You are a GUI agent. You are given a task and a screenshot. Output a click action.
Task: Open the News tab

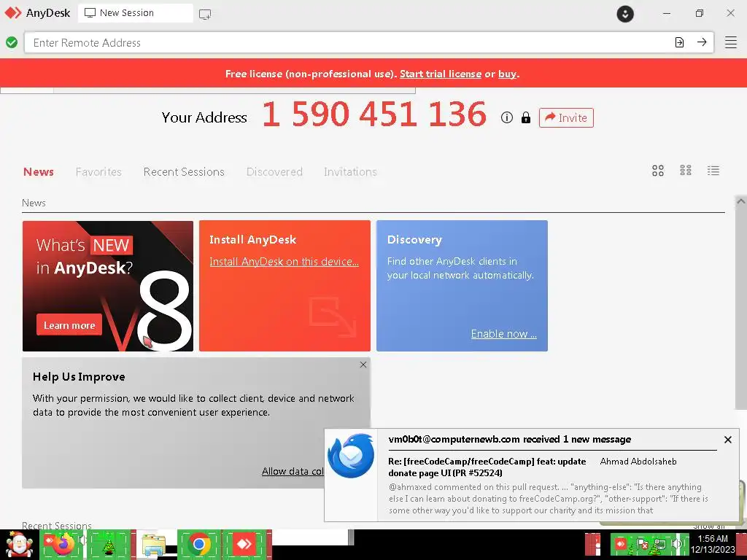coord(39,172)
